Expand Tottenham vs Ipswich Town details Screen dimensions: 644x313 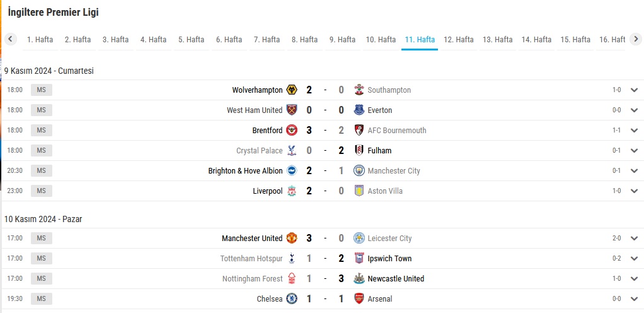coord(634,259)
